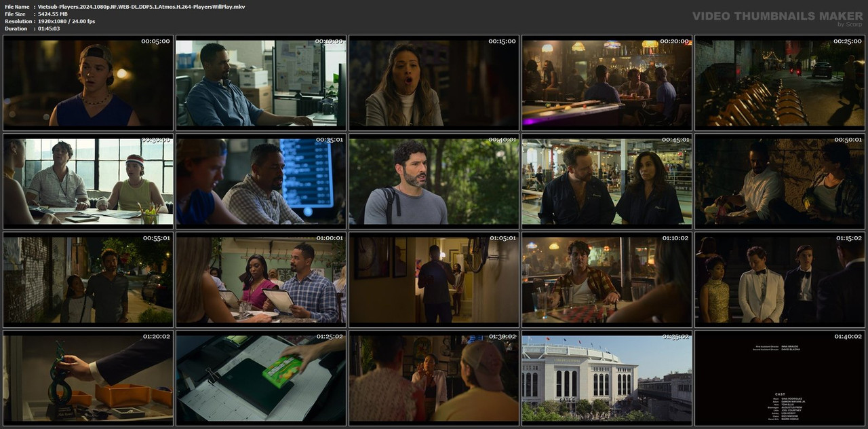This screenshot has height=429, width=868.
Task: Click the thumbnail stamped 00:30:00
Action: coord(88,181)
